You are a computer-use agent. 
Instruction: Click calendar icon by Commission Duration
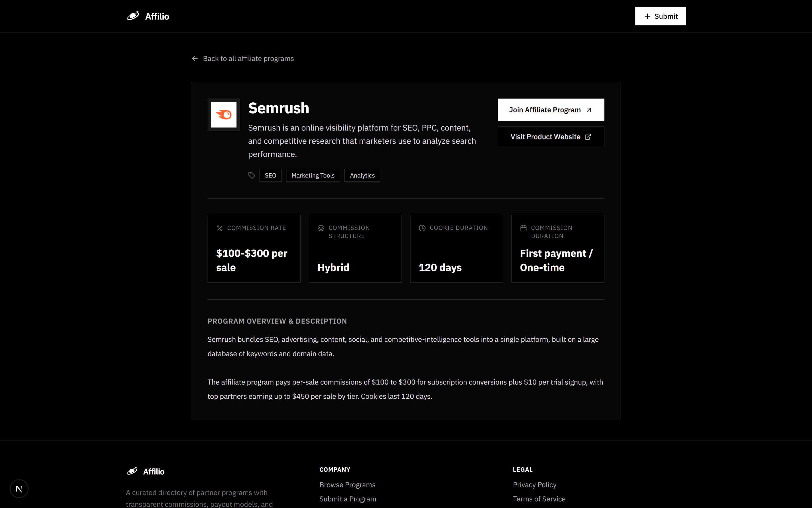click(x=523, y=228)
